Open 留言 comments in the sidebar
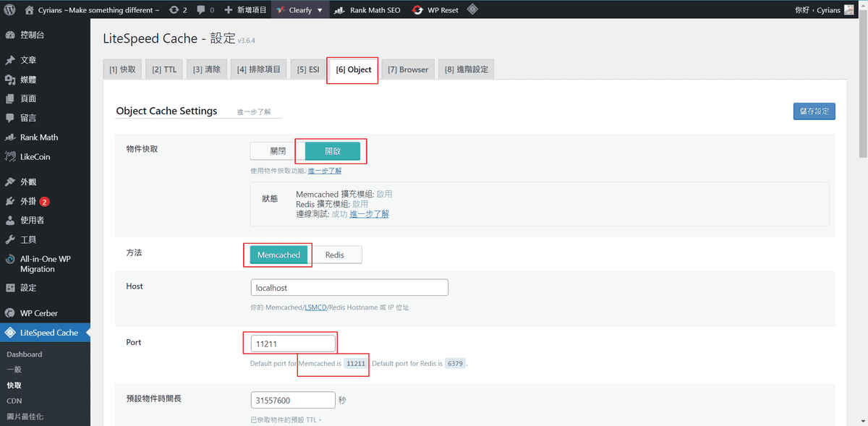 click(x=45, y=118)
